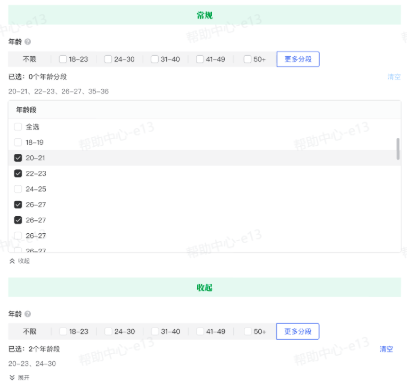Click the 年龄 help icon in 常规 section

coord(28,42)
